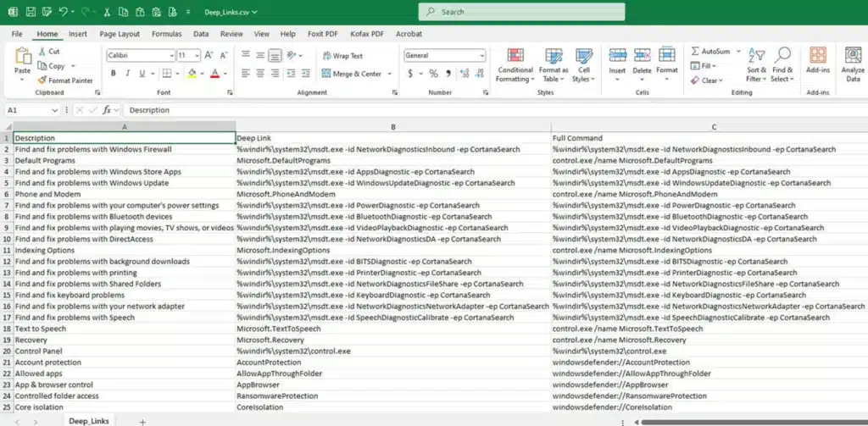Click cell 'Microsoft.PhoneAndModem' in column B

click(x=393, y=194)
